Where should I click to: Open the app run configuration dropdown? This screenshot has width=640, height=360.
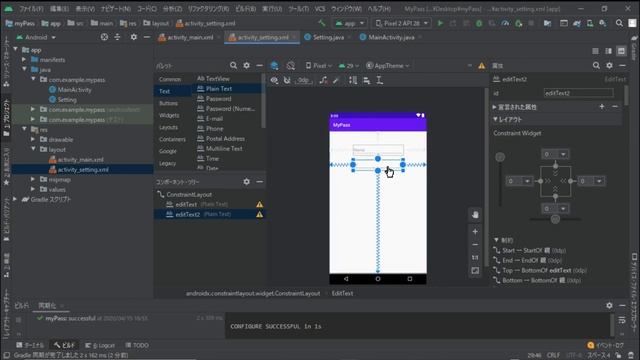pos(349,23)
